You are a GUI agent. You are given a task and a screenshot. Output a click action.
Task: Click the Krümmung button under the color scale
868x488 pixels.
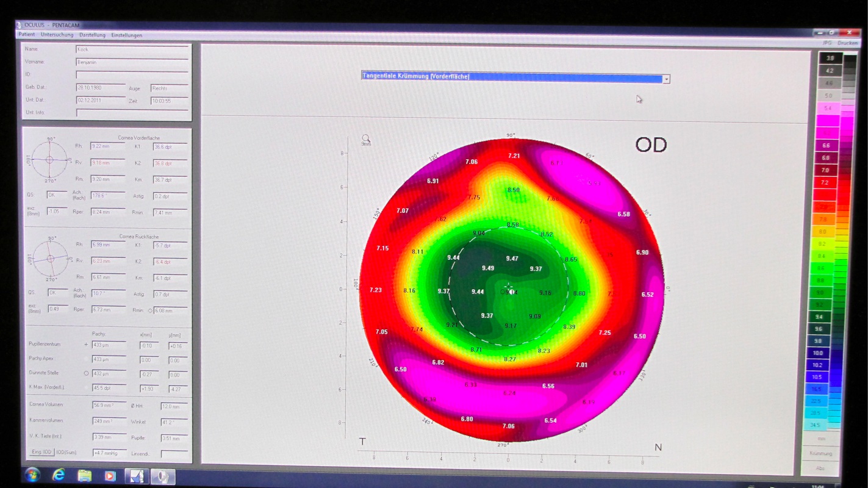tap(820, 454)
